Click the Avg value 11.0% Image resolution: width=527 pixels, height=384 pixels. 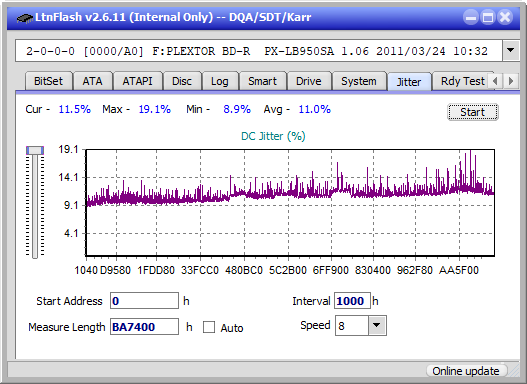click(x=315, y=109)
